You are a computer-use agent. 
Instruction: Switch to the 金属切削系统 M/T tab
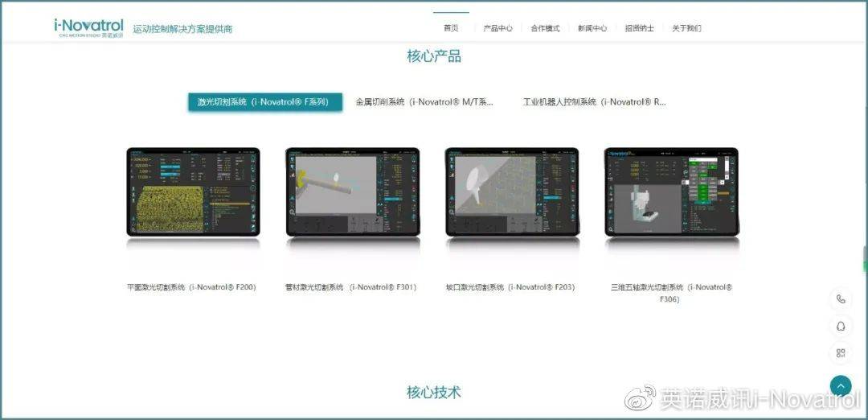(424, 102)
